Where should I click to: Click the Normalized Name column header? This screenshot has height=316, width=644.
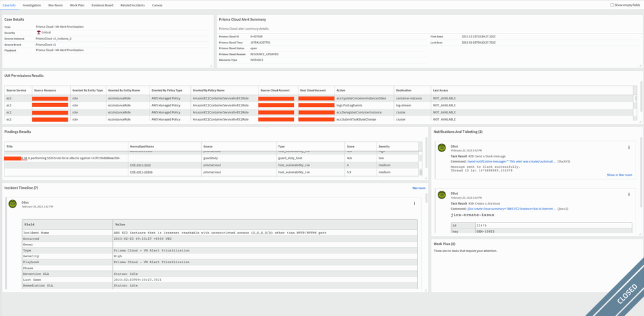164,146
